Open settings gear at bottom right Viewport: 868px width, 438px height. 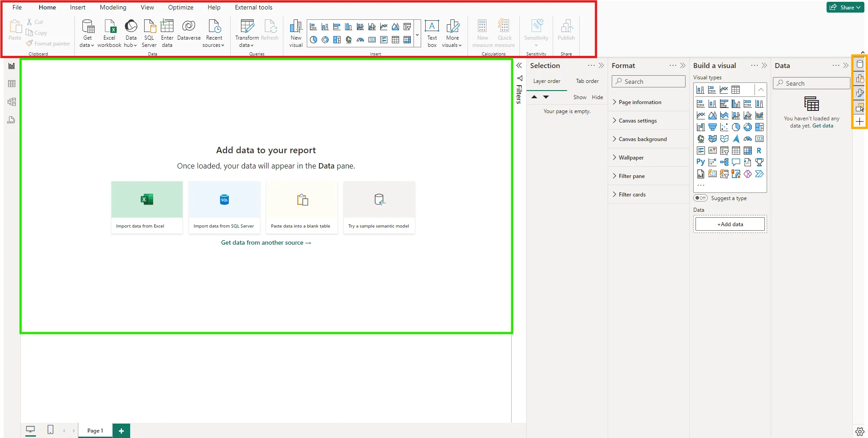[859, 431]
